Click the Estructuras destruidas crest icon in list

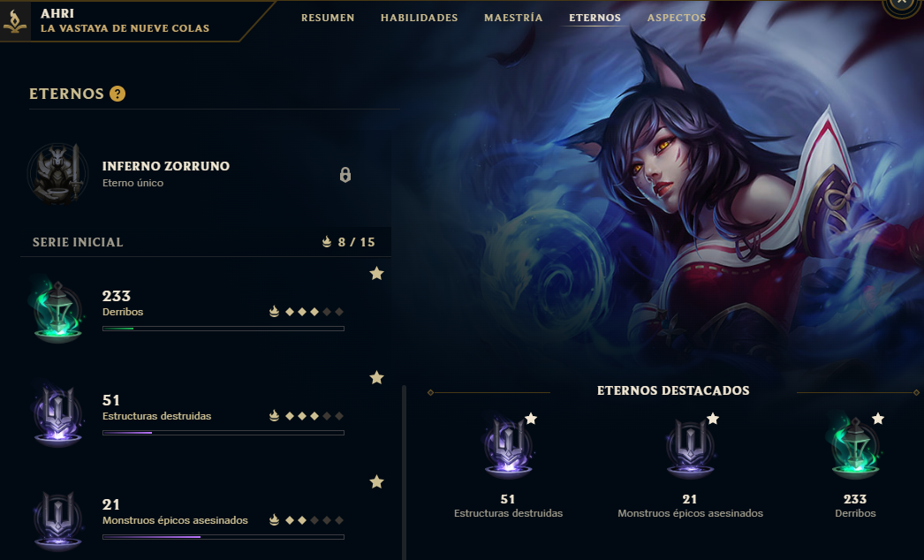click(57, 415)
